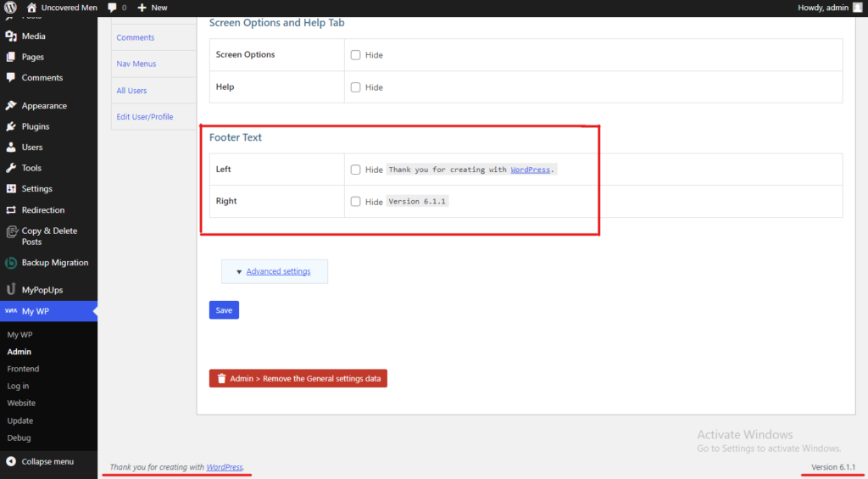Click the Copy & Delete Posts icon
The image size is (868, 479).
click(10, 231)
